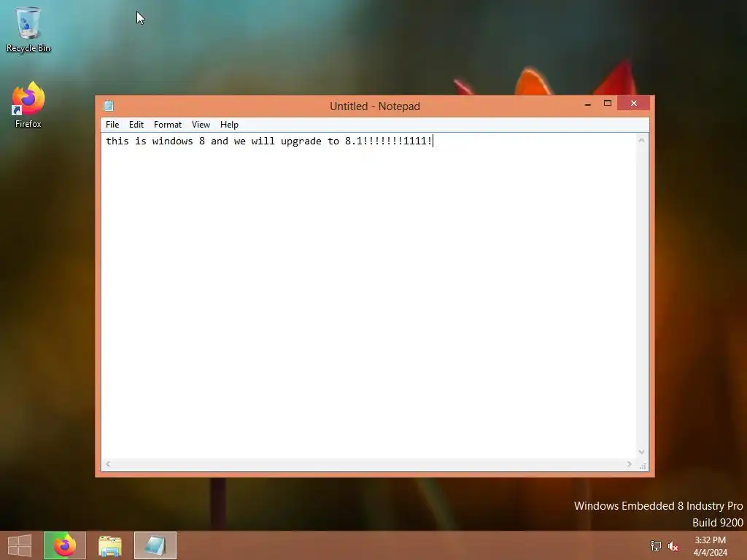Open the Edit menu in Notepad
This screenshot has height=560, width=747.
pos(136,125)
